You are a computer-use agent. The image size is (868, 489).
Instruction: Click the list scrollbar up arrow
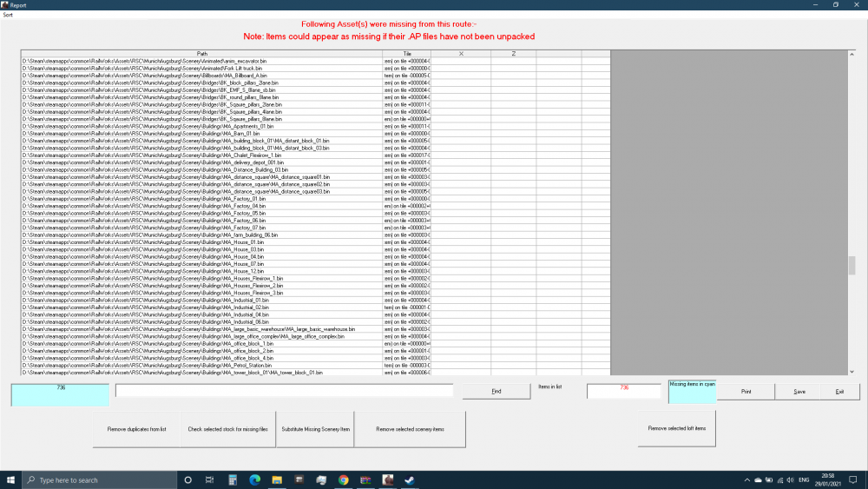(x=852, y=54)
